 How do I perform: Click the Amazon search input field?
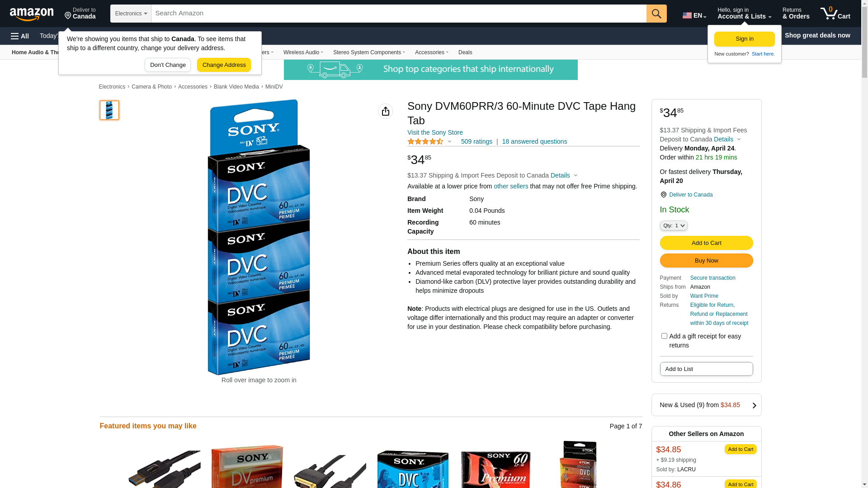tap(399, 14)
